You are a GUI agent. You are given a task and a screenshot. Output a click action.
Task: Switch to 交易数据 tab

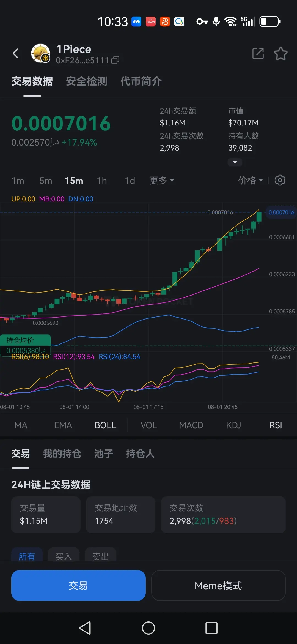coord(32,81)
